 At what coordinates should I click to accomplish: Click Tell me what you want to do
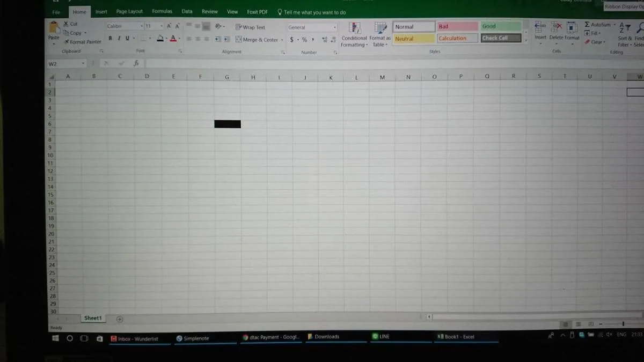pos(312,12)
